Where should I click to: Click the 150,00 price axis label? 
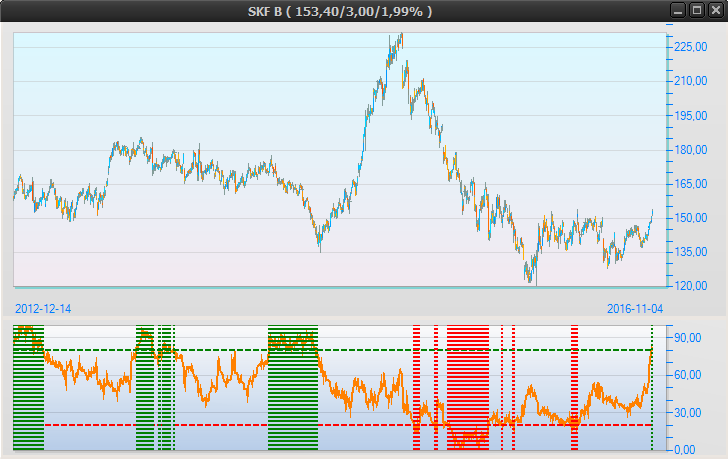(x=691, y=218)
